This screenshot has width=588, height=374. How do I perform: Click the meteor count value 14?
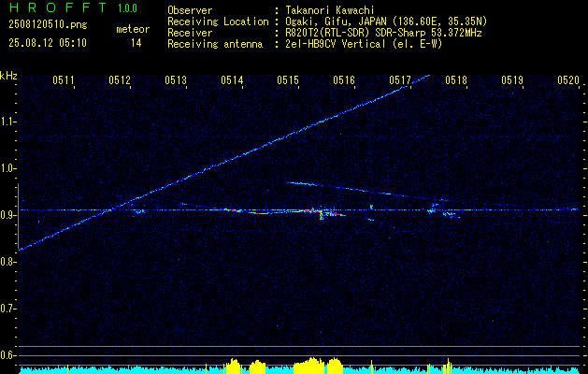(x=136, y=43)
